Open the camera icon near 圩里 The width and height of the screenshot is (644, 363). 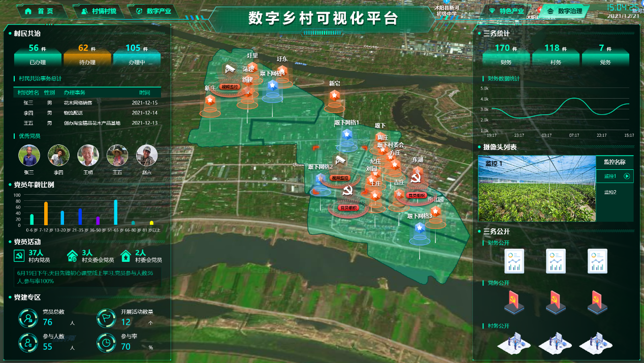click(x=231, y=68)
